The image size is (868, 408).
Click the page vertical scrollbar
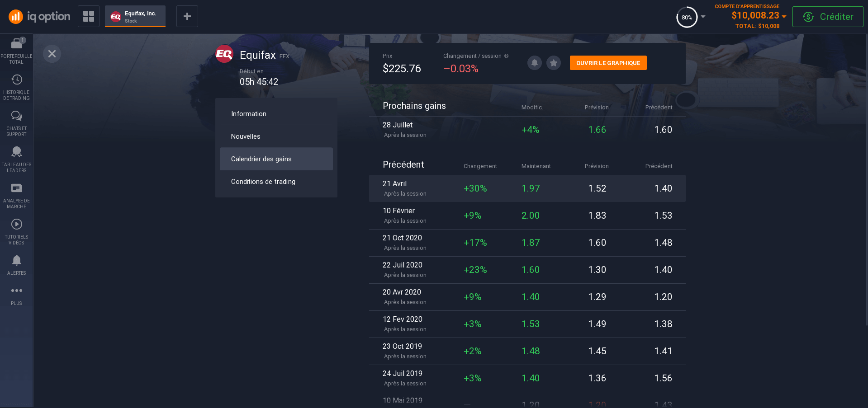point(866,181)
